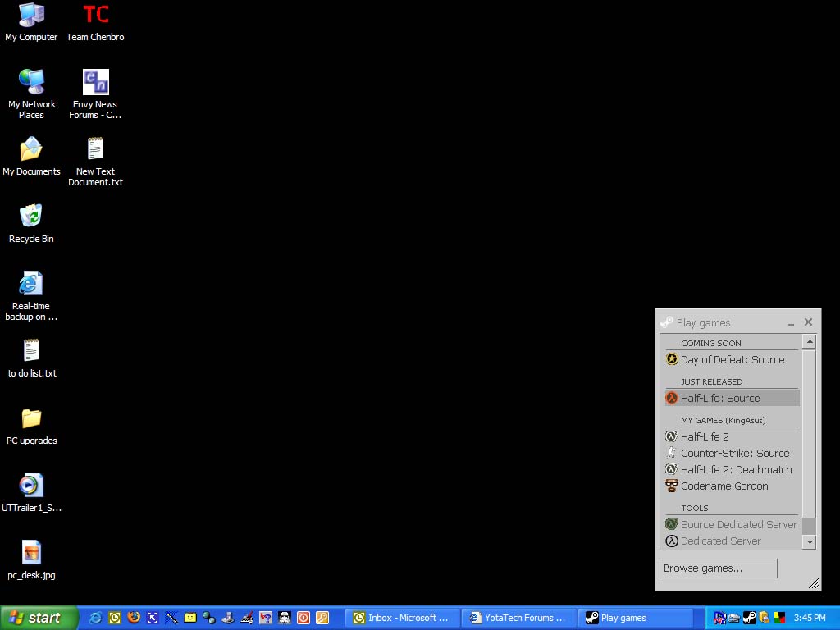The width and height of the screenshot is (840, 630).
Task: Launch Firefox from Quick Launch bar
Action: coord(134,618)
